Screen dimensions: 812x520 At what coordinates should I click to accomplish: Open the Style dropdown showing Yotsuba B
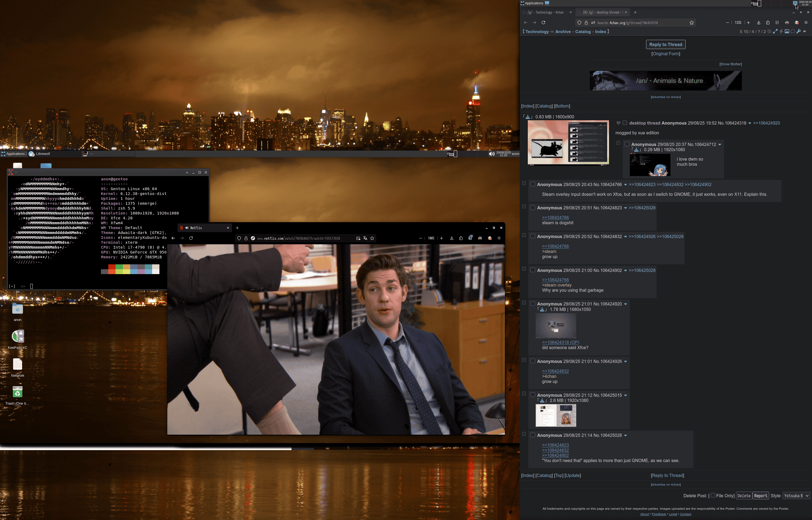(796, 496)
